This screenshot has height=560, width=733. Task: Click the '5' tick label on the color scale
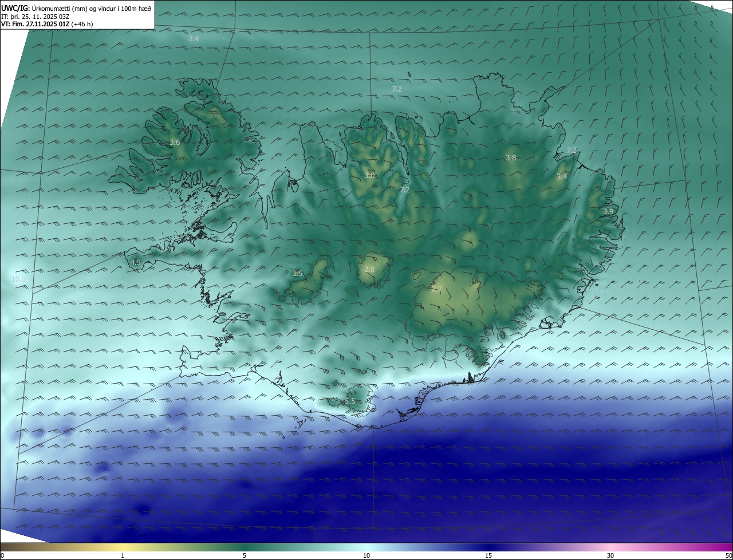click(x=245, y=555)
